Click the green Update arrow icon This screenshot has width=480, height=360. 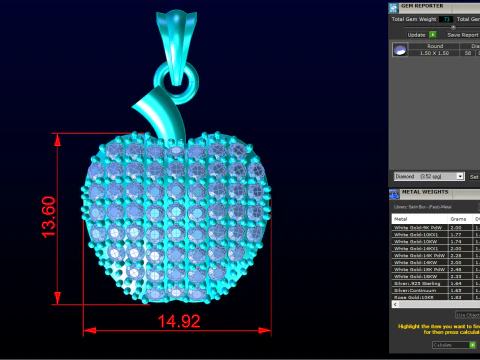(x=433, y=35)
